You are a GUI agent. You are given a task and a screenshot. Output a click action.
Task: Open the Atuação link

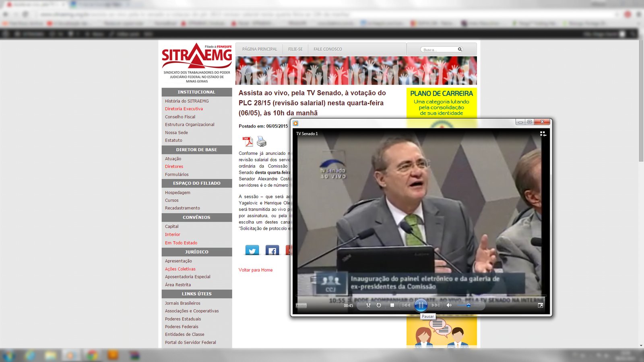(173, 159)
